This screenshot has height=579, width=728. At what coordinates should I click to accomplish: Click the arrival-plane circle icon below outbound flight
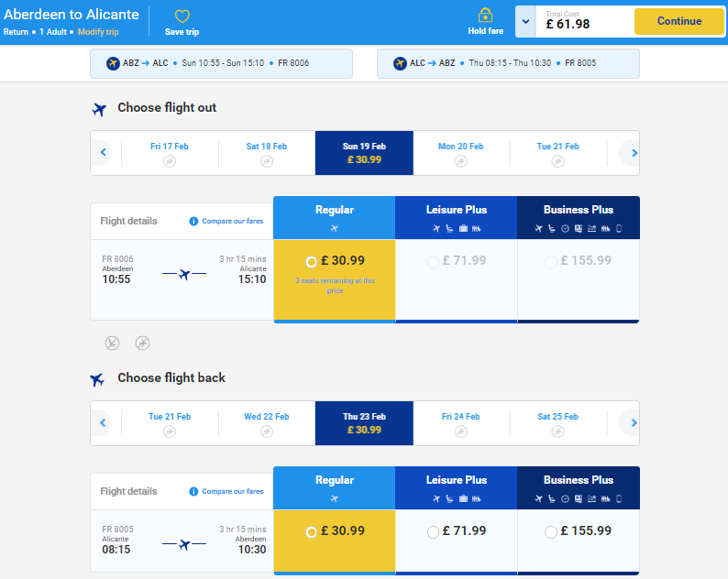point(113,343)
